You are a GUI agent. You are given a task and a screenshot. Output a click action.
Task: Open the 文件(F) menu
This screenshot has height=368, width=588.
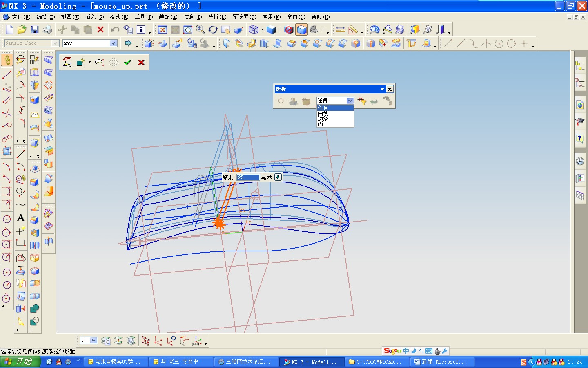(x=21, y=17)
